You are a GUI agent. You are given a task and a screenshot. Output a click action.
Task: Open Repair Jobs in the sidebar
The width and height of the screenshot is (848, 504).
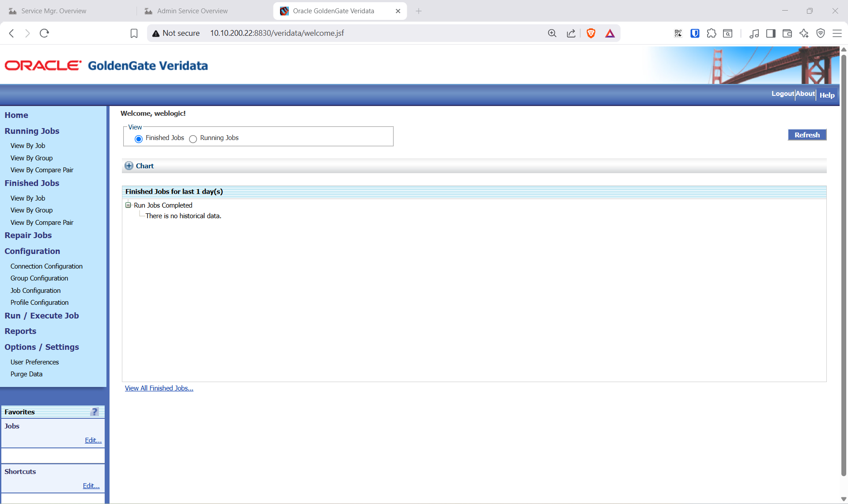point(28,235)
